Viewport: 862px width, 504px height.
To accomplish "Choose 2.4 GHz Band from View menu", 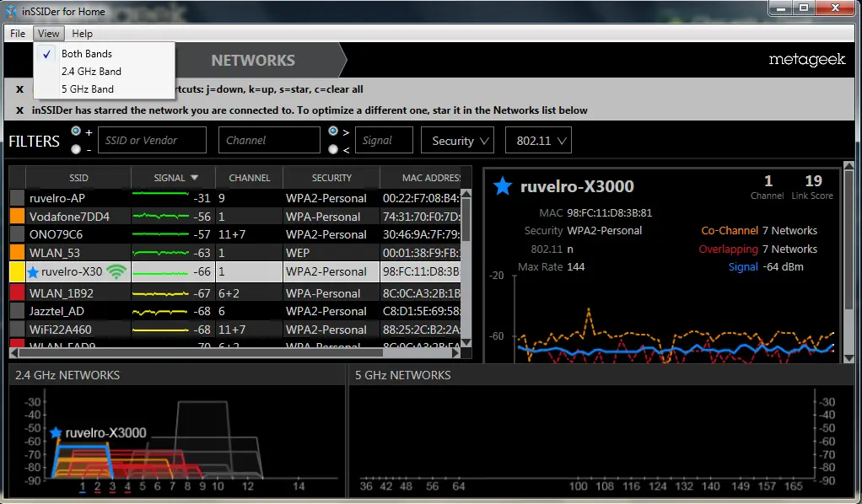I will tap(105, 71).
